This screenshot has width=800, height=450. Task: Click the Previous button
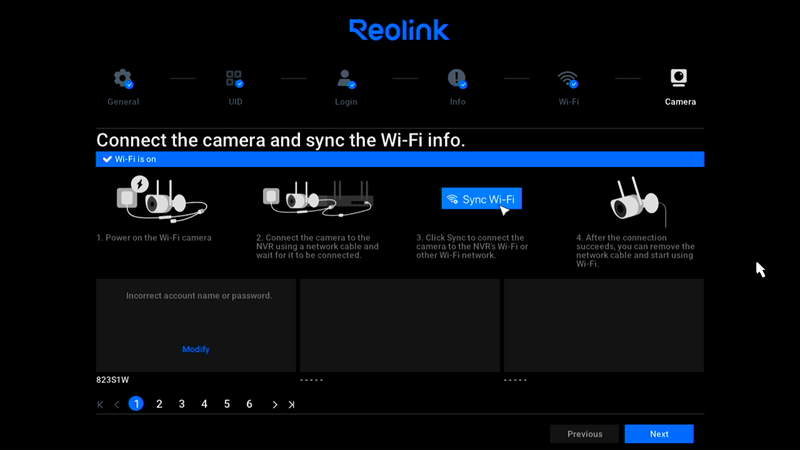[585, 434]
